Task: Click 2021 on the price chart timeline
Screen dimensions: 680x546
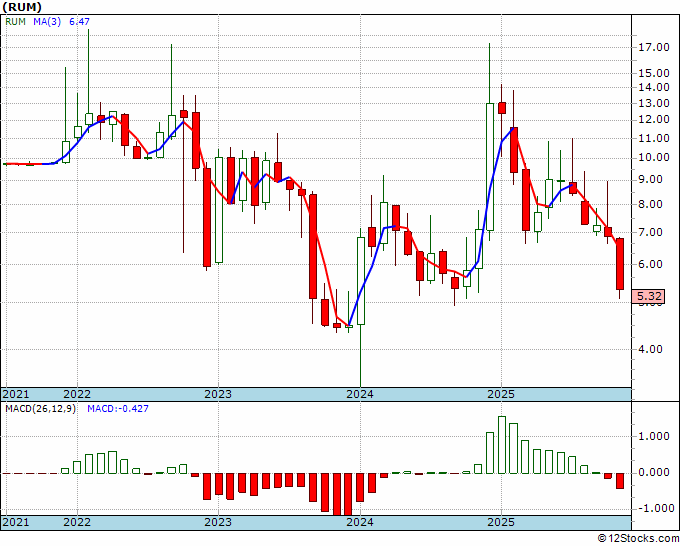Action: (16, 394)
